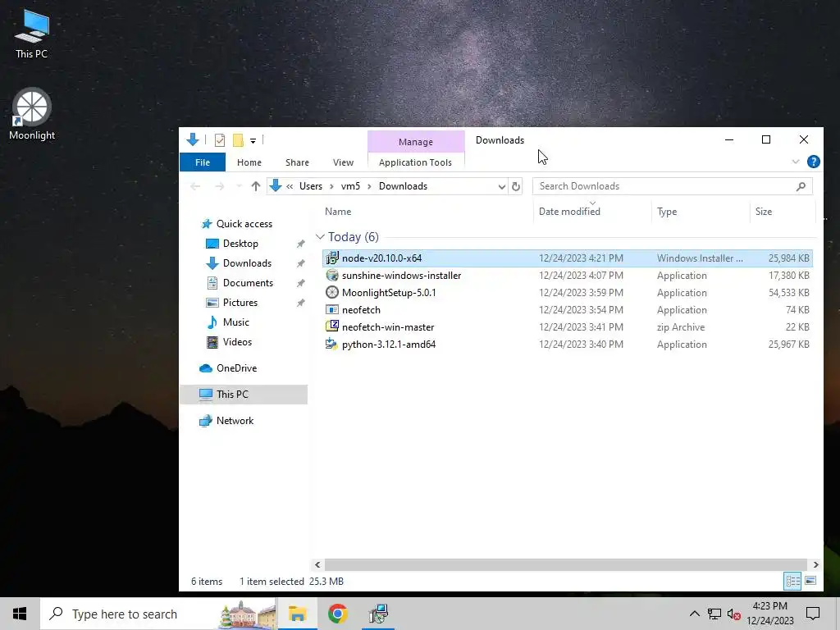
Task: Open Downloads in the navigation pane
Action: coord(246,263)
